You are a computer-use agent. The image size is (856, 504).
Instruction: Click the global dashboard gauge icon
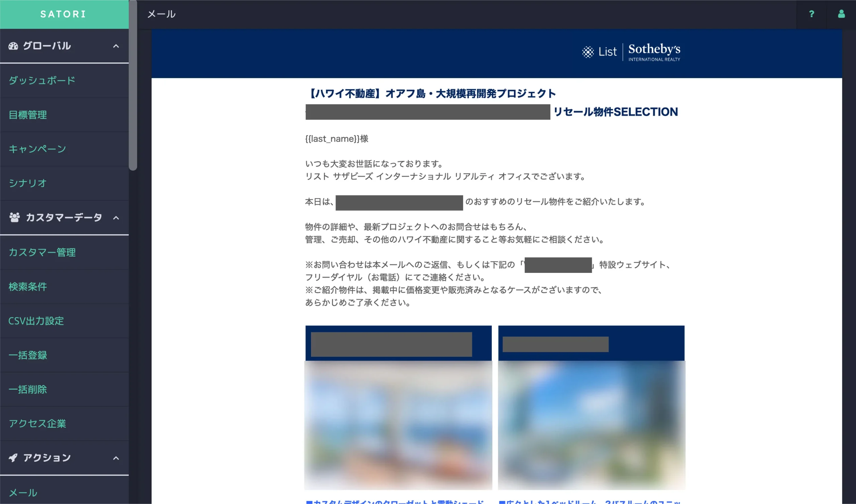click(13, 46)
